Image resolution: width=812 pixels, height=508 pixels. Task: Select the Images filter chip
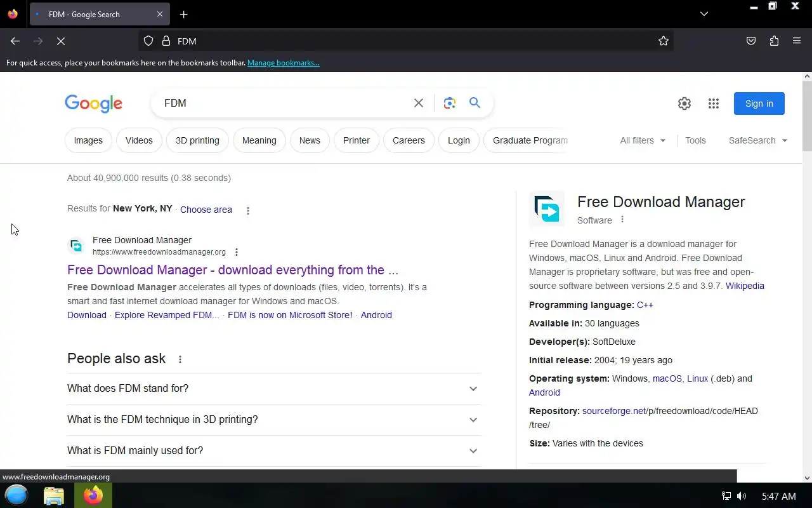click(88, 140)
